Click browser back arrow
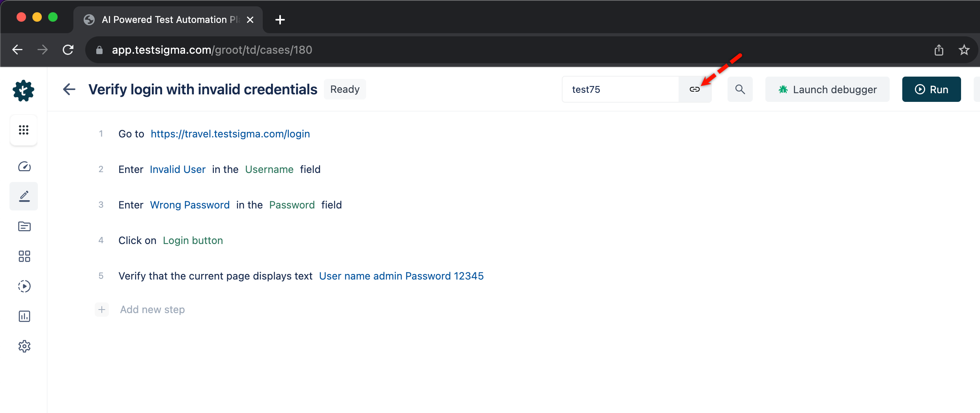 (x=17, y=50)
